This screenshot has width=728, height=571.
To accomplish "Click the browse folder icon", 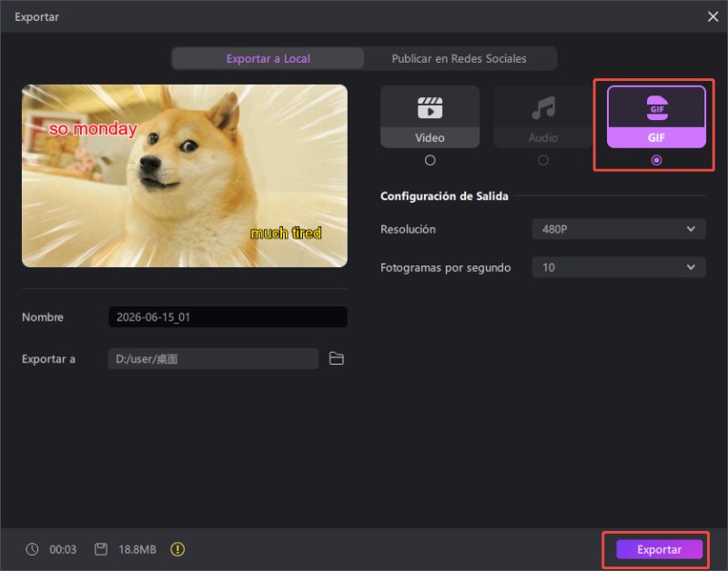I will pos(336,358).
